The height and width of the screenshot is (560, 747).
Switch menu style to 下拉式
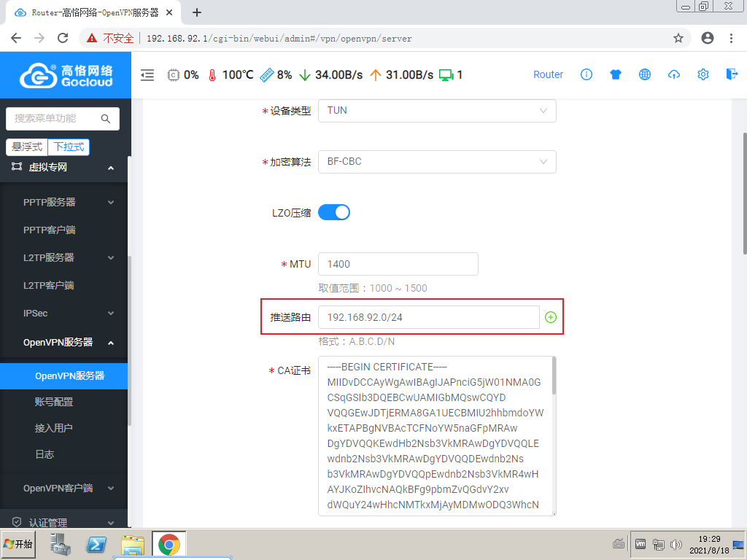[x=69, y=147]
